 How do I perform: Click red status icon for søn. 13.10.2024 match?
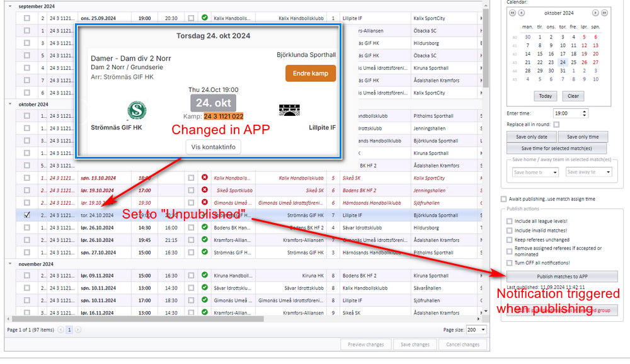tap(205, 178)
